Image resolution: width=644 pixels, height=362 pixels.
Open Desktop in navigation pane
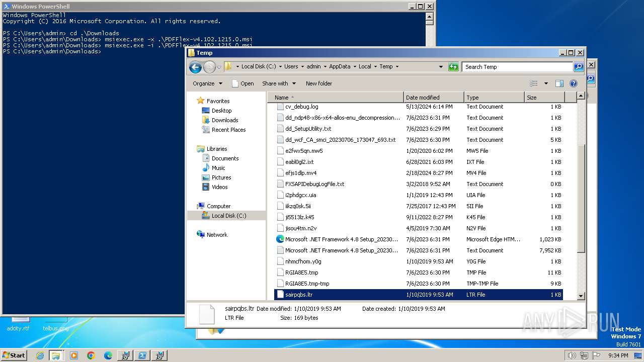(x=221, y=111)
